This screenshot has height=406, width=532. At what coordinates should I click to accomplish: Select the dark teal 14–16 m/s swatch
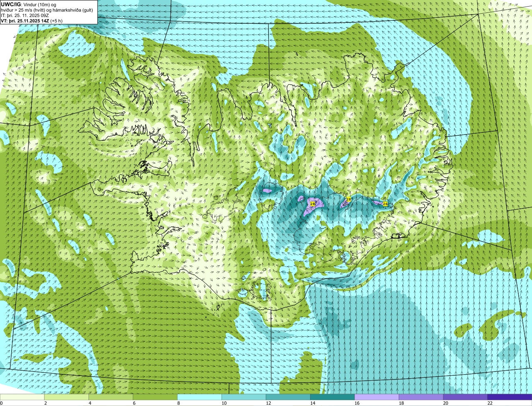[x=332, y=397]
